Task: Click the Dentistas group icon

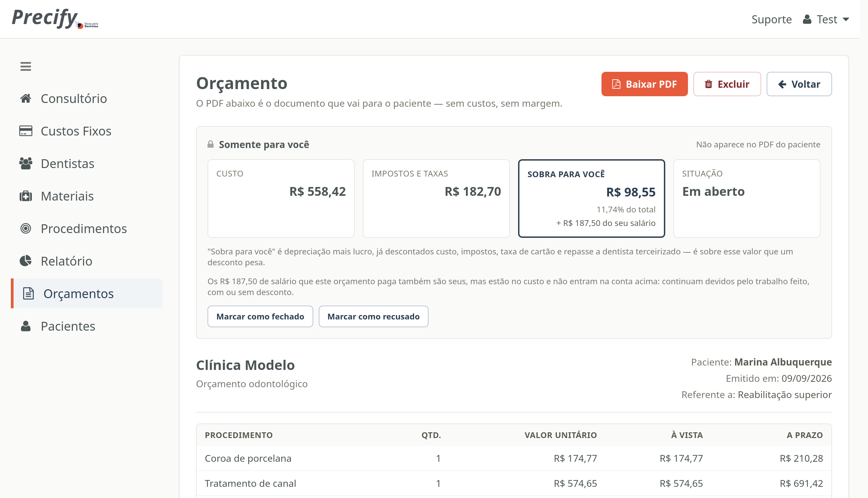Action: [x=26, y=164]
